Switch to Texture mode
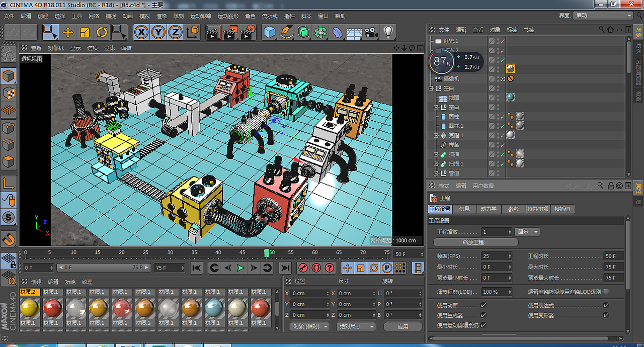 (9, 93)
